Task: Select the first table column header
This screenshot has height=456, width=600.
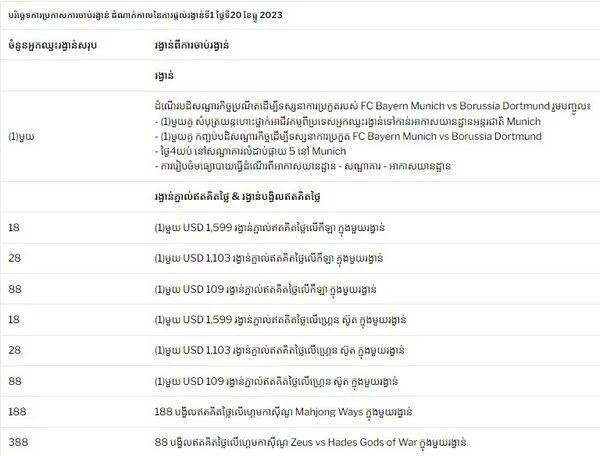Action: [x=52, y=45]
